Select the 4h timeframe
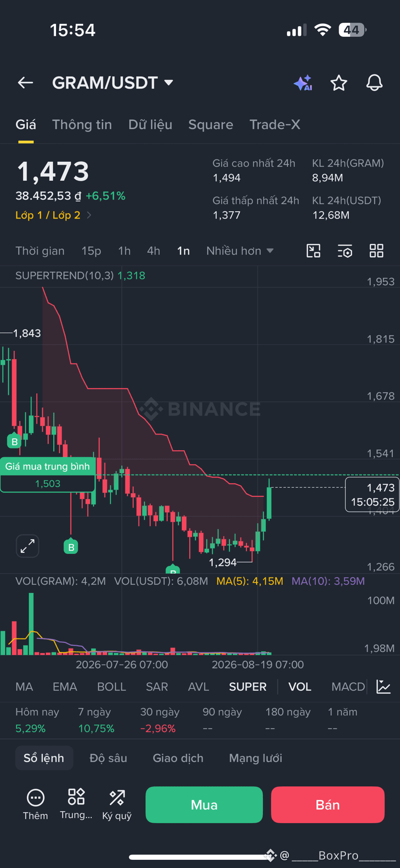Viewport: 400px width, 868px height. tap(154, 251)
